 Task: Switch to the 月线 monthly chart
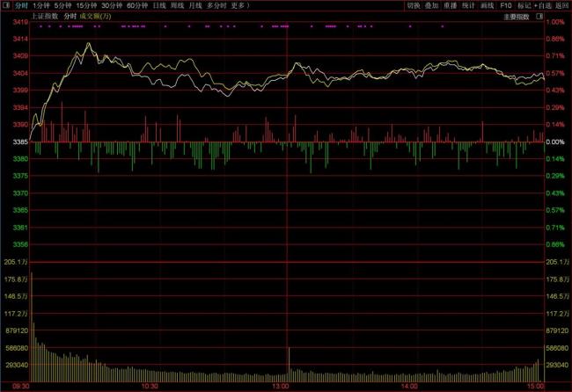[x=196, y=5]
